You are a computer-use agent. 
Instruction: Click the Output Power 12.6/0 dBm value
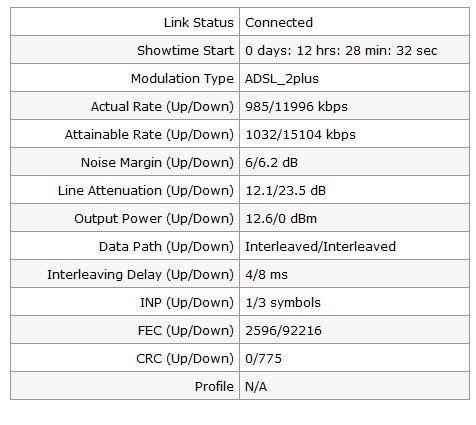[x=281, y=219]
